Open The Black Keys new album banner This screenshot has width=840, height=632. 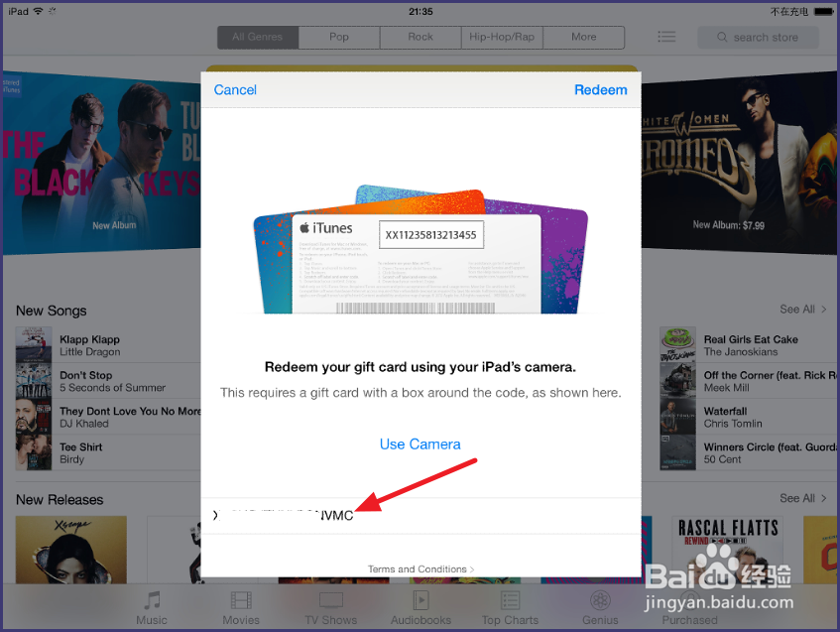coord(102,164)
